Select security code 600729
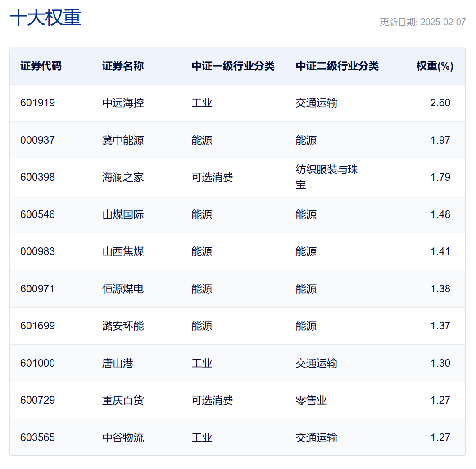The image size is (476, 469). 38,401
